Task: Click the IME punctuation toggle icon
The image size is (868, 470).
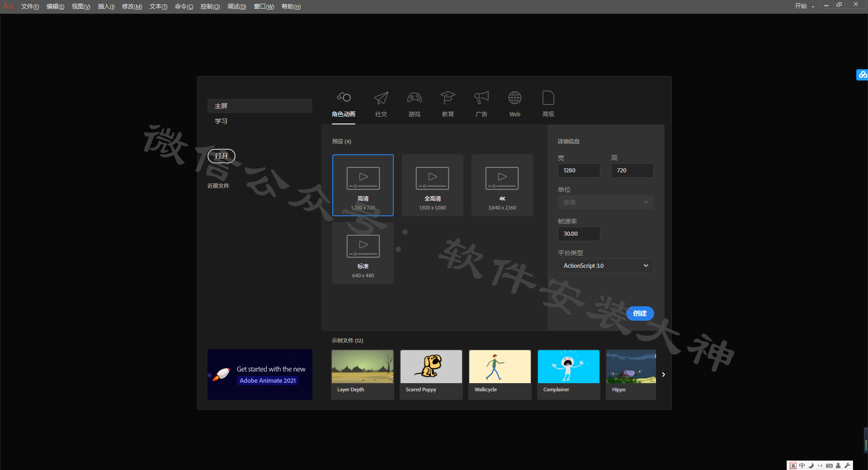Action: (820, 465)
